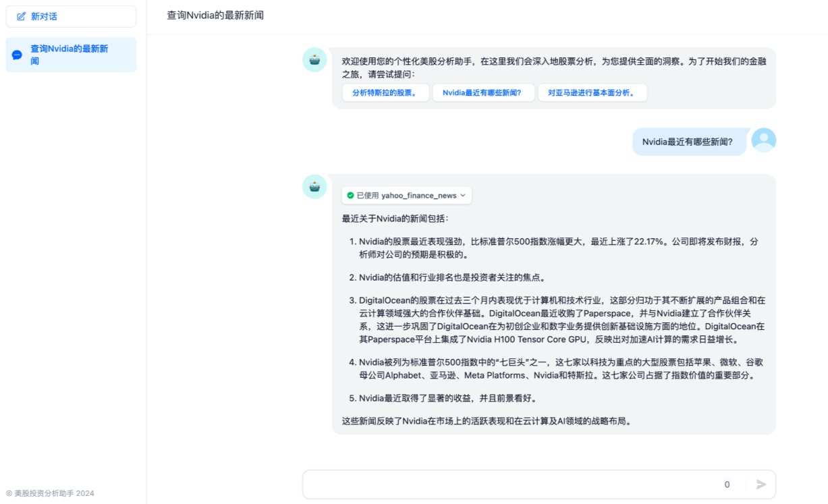The image size is (828, 504).
Task: Click news item 1 about 22.17% rise
Action: click(x=559, y=248)
